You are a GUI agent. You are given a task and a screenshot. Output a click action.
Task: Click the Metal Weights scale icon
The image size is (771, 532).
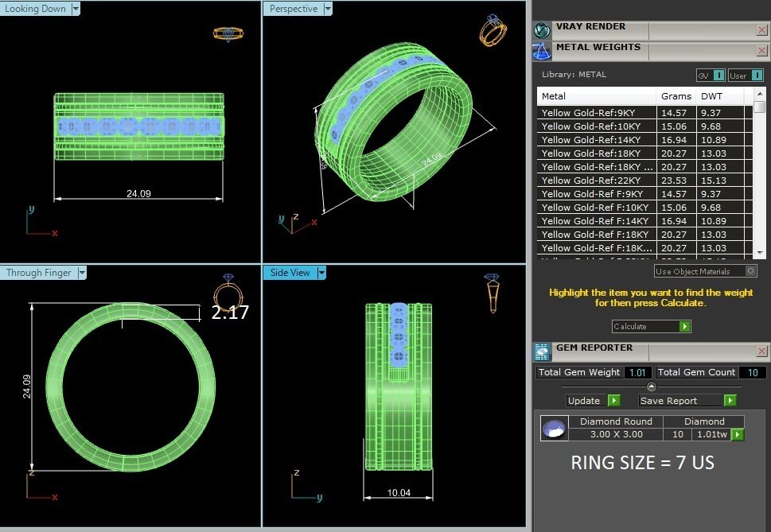542,52
